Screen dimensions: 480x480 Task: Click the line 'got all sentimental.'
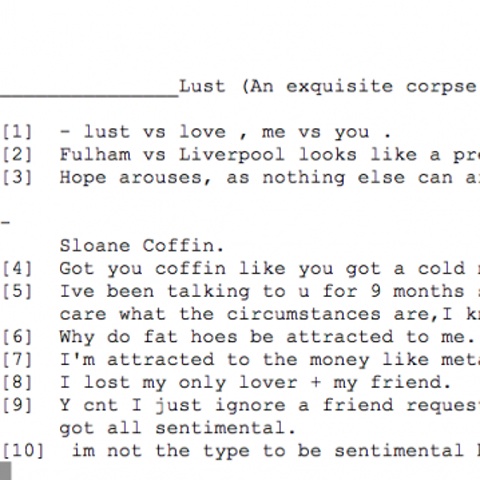[x=178, y=428]
